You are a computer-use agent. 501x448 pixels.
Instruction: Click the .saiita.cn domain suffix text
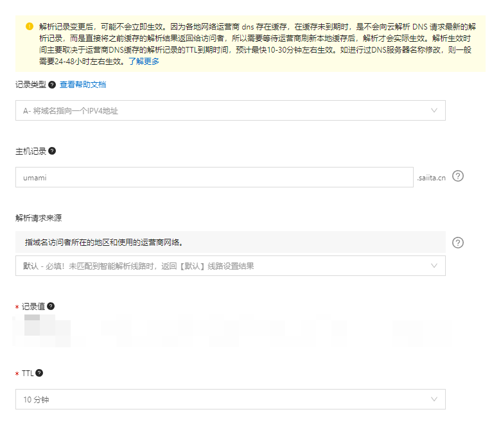point(430,178)
